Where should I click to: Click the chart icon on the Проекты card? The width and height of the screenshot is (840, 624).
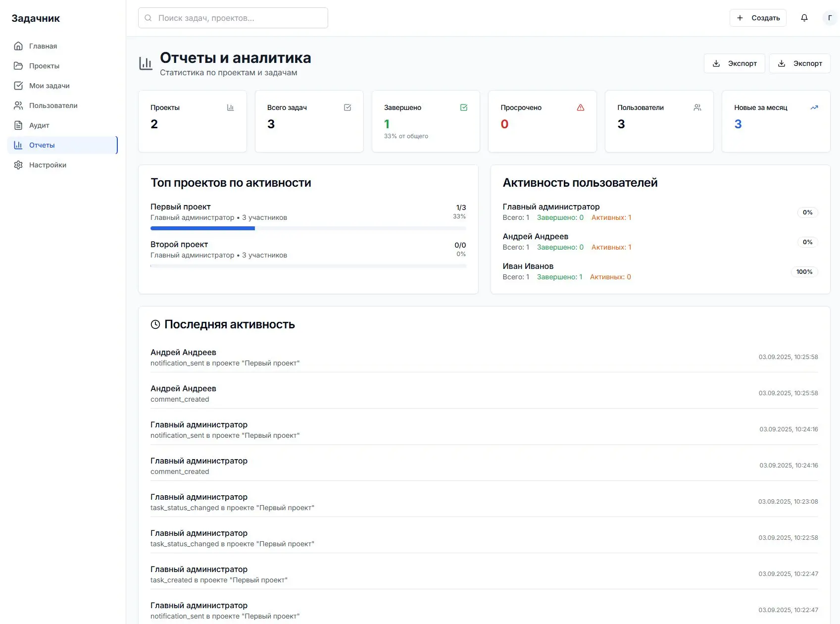(x=230, y=107)
